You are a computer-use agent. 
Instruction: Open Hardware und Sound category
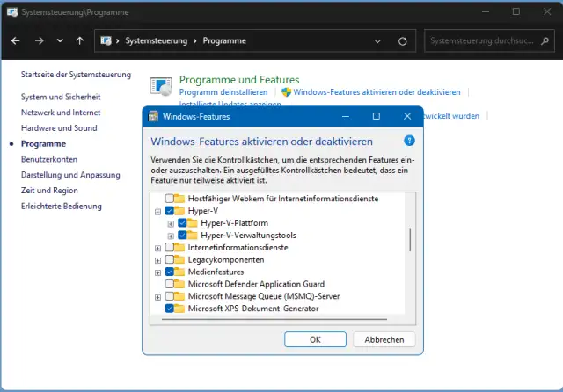[59, 128]
